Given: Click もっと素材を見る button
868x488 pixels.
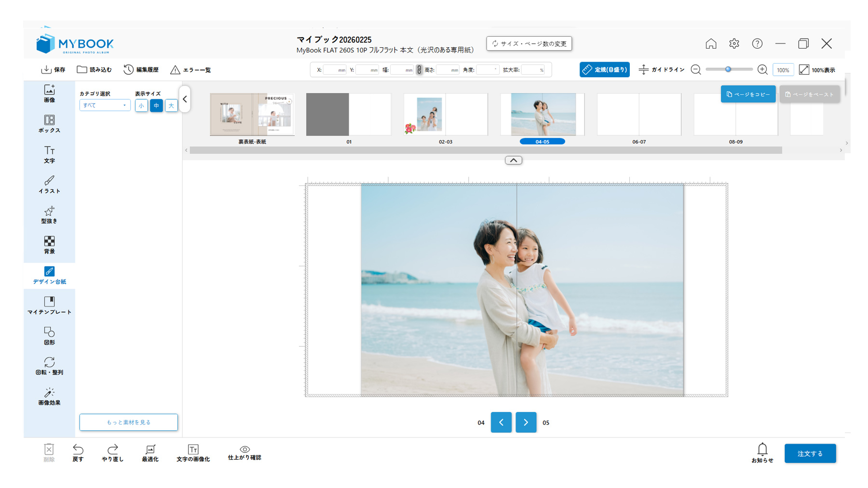Looking at the screenshot, I should click(x=129, y=422).
